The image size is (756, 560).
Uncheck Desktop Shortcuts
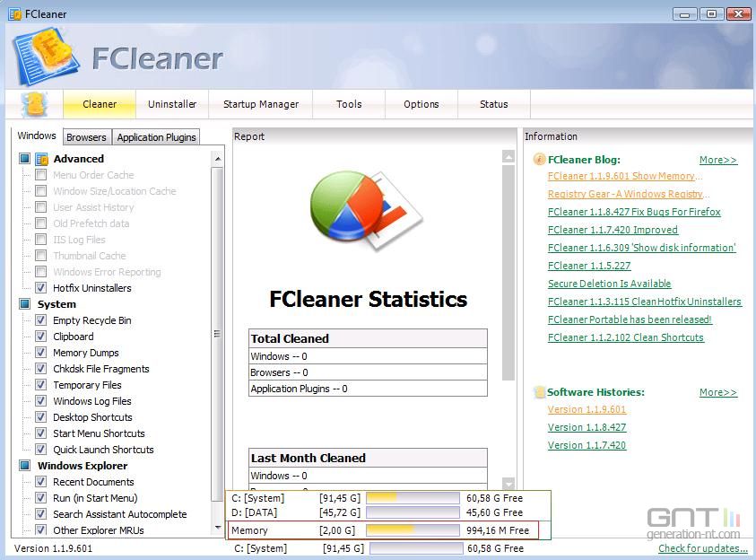[41, 417]
